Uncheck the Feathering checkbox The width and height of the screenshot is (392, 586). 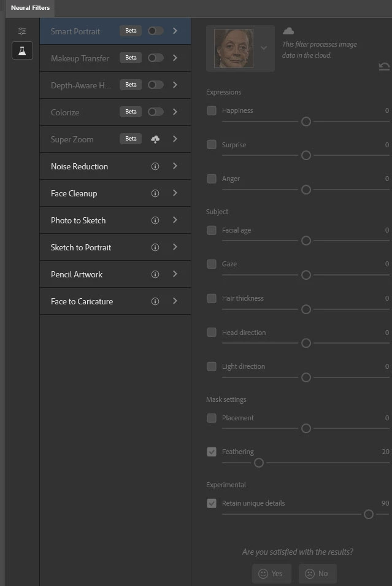pos(212,452)
